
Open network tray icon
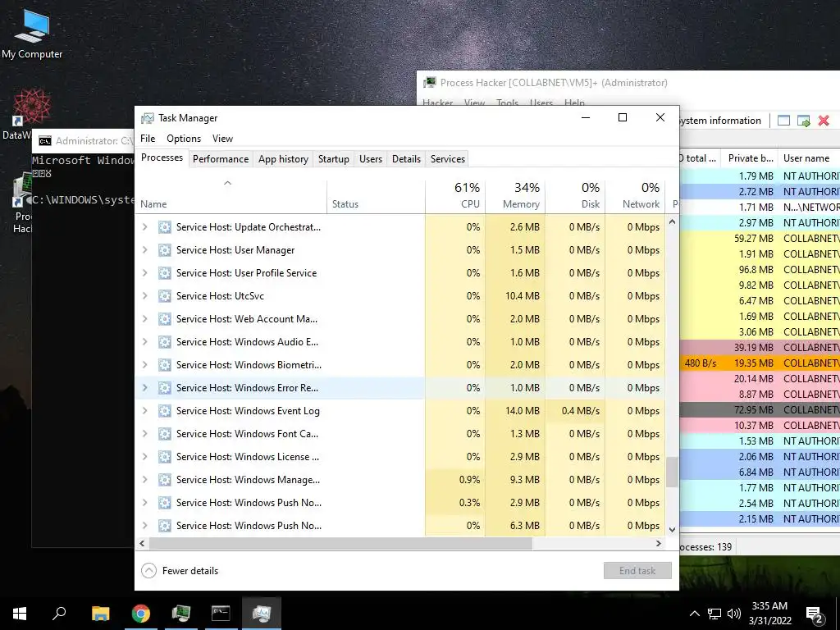point(714,614)
